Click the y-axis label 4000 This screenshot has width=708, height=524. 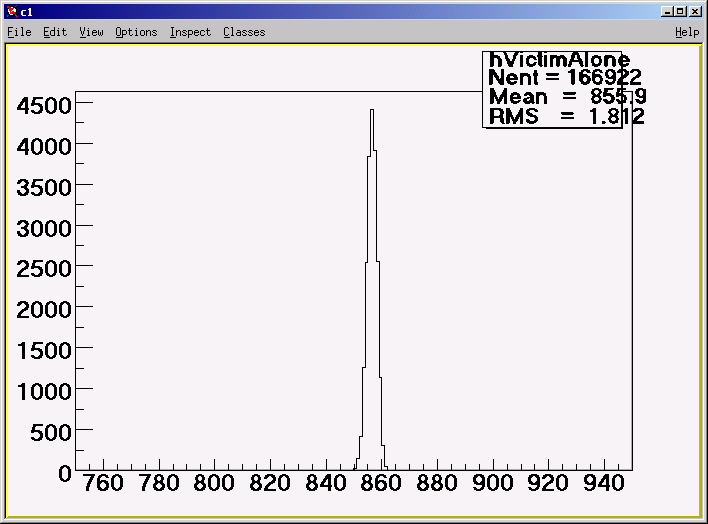[44, 147]
